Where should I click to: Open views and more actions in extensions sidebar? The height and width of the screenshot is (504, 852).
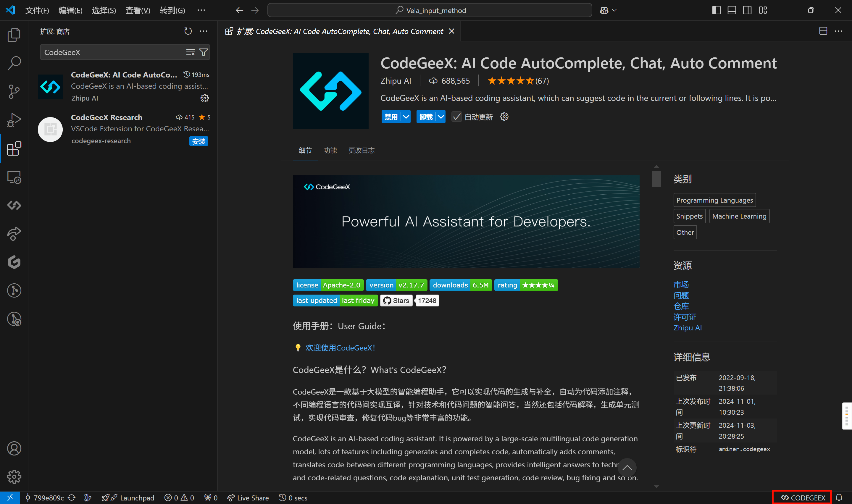point(204,31)
